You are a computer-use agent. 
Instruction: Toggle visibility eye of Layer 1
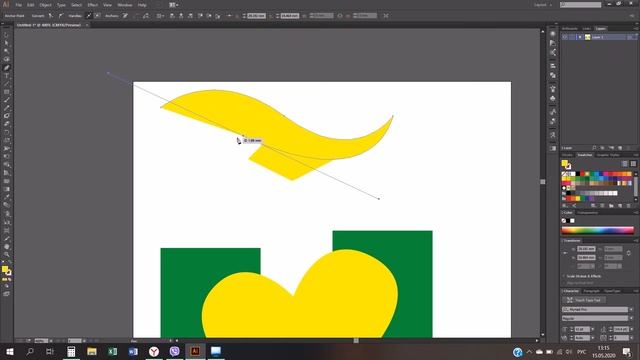[565, 37]
